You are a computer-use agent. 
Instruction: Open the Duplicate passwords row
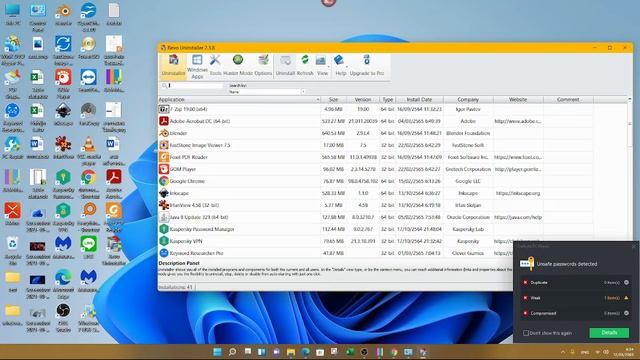(x=576, y=282)
